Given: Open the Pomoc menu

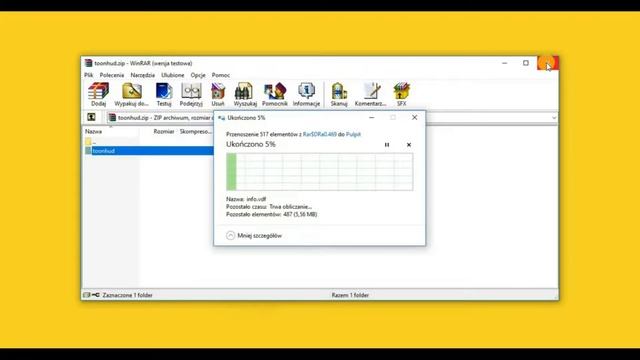Looking at the screenshot, I should 221,75.
